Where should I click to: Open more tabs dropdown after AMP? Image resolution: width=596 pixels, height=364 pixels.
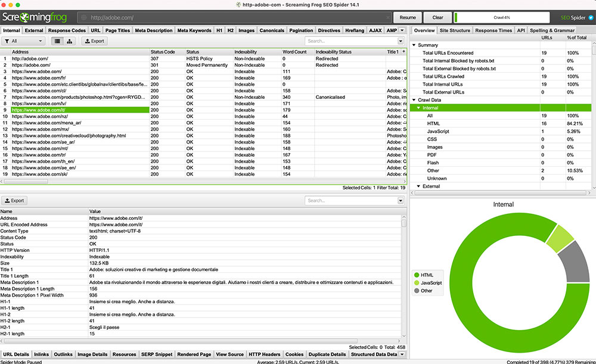tap(402, 30)
